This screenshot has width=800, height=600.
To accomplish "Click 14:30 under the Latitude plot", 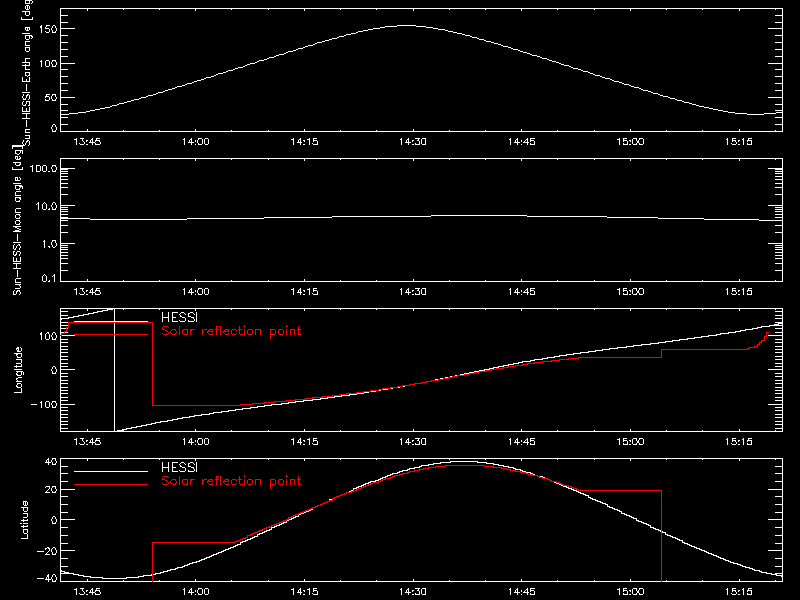I will (412, 592).
